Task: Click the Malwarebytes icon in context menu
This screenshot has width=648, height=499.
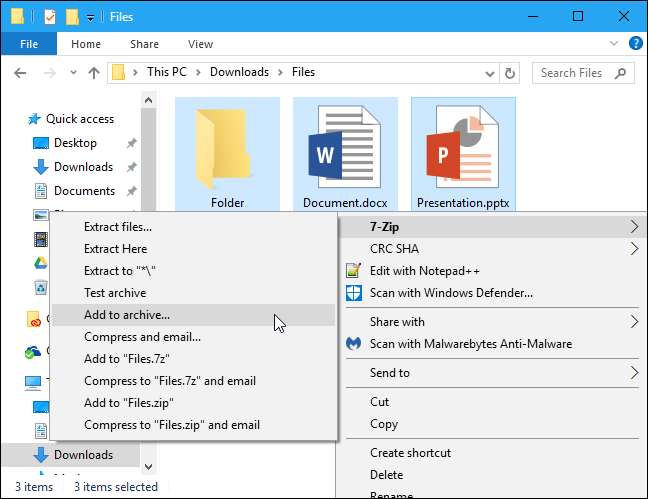Action: [352, 344]
